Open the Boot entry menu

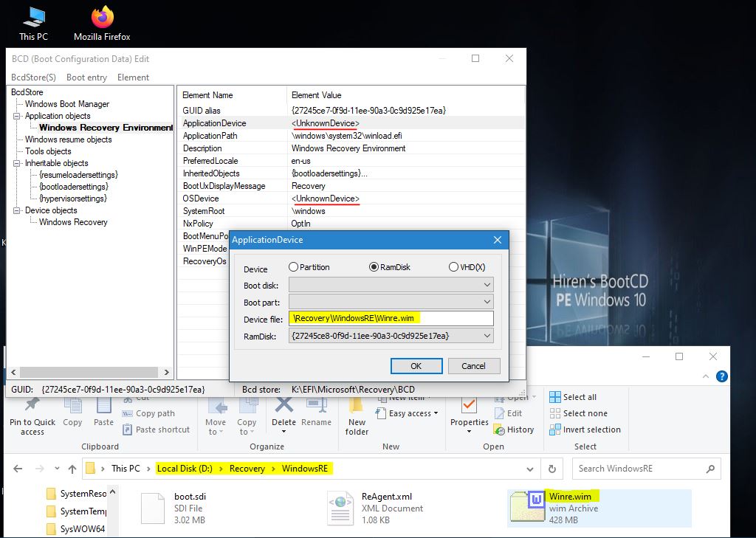click(x=86, y=77)
